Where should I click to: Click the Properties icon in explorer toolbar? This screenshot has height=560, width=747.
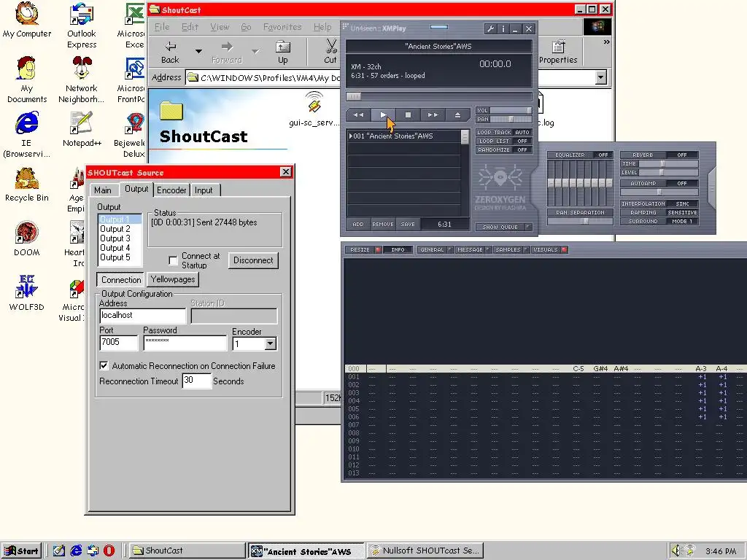[x=558, y=52]
